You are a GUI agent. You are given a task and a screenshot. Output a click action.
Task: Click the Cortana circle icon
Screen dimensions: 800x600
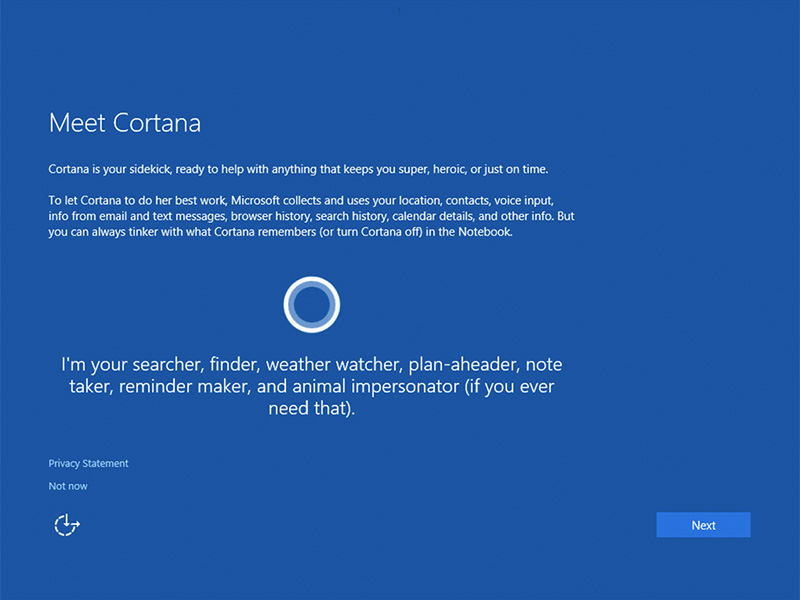point(312,304)
